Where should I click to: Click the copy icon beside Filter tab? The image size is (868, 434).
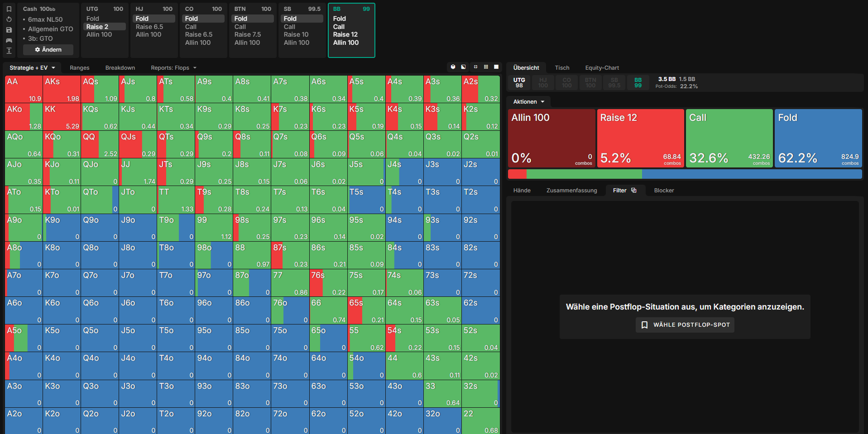(x=634, y=191)
